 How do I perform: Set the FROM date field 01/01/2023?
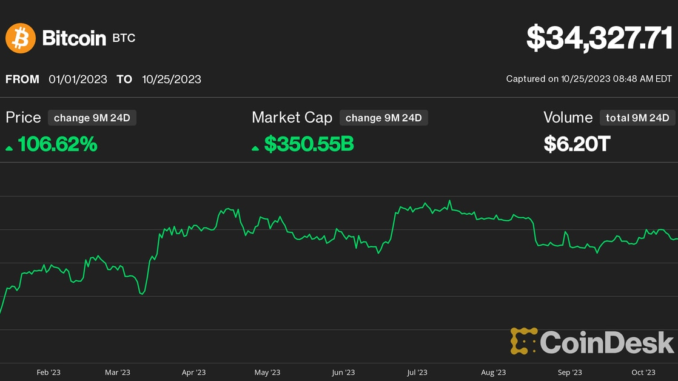click(x=78, y=79)
